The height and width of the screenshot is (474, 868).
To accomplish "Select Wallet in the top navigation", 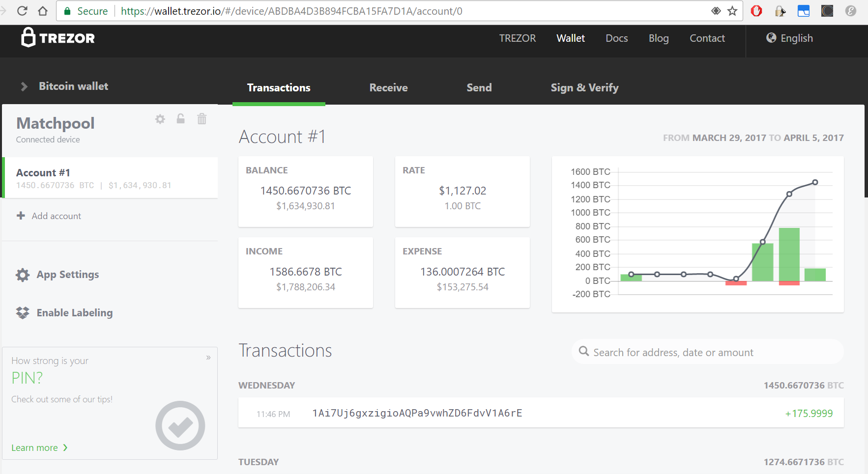I will [571, 38].
